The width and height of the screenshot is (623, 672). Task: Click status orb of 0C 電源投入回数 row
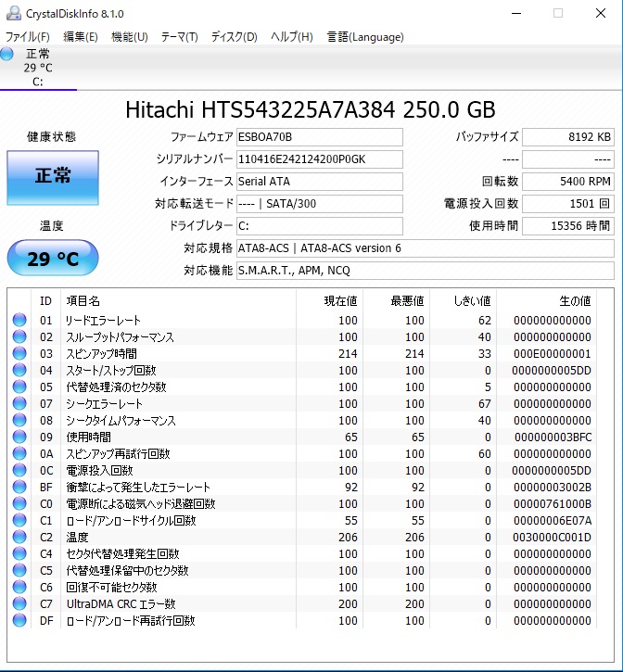pos(19,470)
